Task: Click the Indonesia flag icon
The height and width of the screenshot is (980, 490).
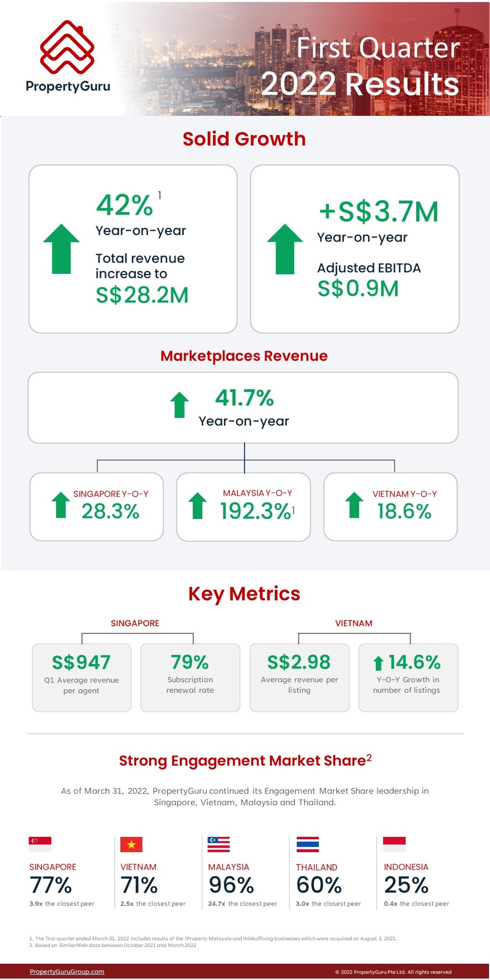Action: tap(394, 845)
